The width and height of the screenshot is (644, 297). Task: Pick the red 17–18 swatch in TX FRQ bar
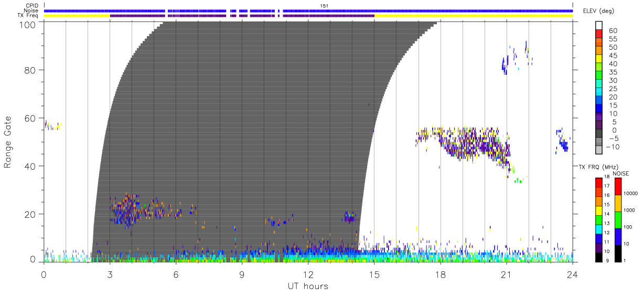tap(599, 183)
